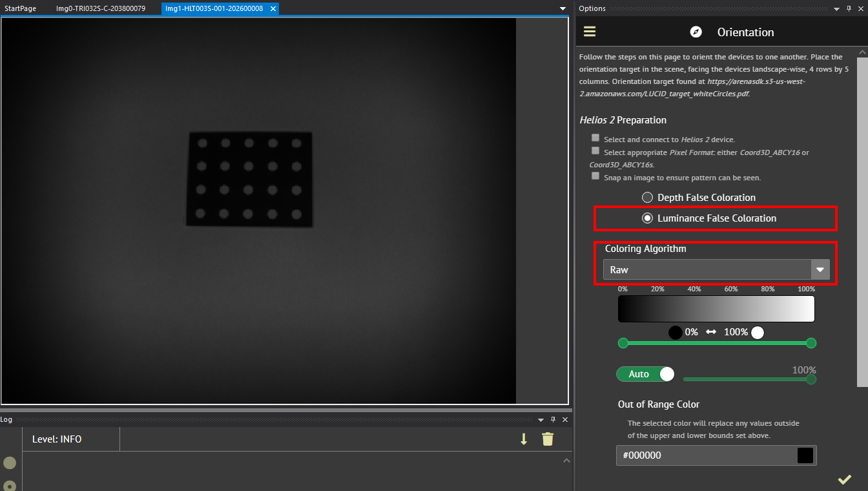Expand the Log panel dropdown arrow

coord(541,419)
